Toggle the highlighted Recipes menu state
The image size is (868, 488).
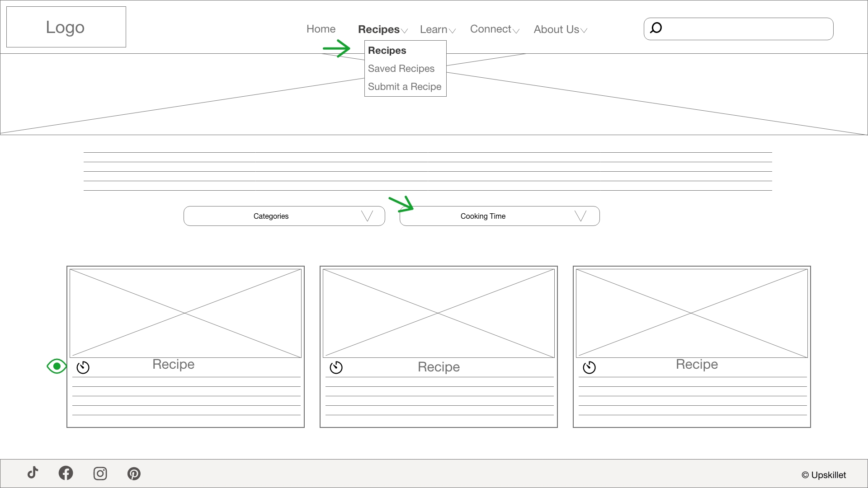(x=379, y=29)
